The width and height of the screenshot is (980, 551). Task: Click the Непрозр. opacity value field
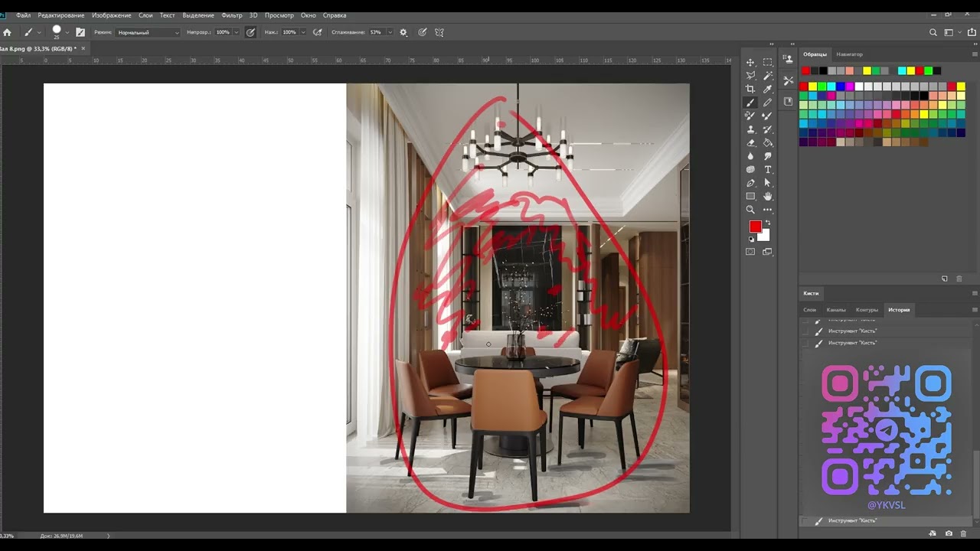(223, 32)
